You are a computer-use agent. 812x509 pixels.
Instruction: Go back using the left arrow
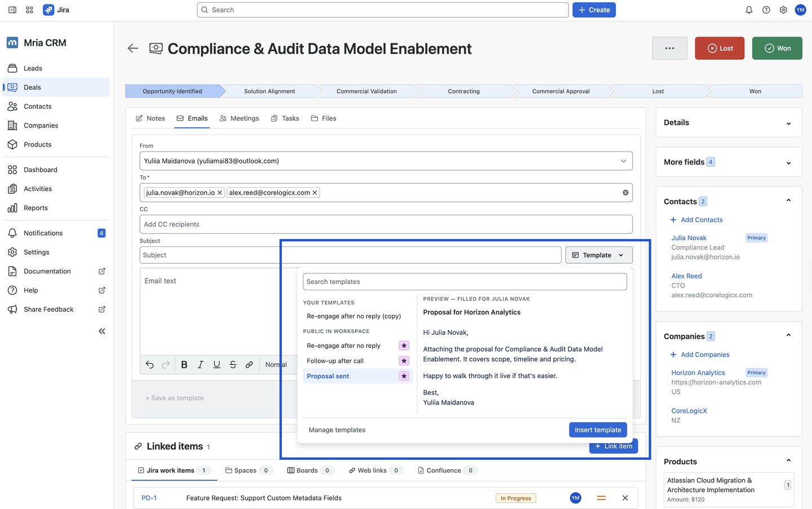[133, 48]
